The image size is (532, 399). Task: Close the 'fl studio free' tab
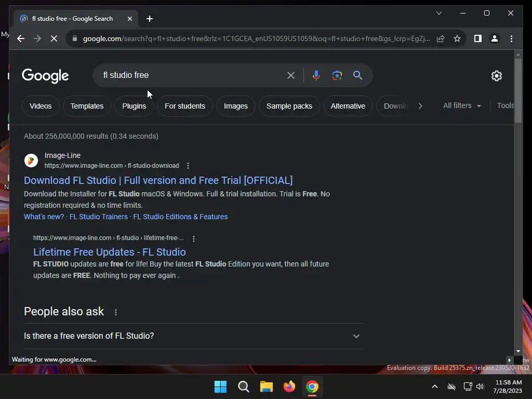point(129,19)
